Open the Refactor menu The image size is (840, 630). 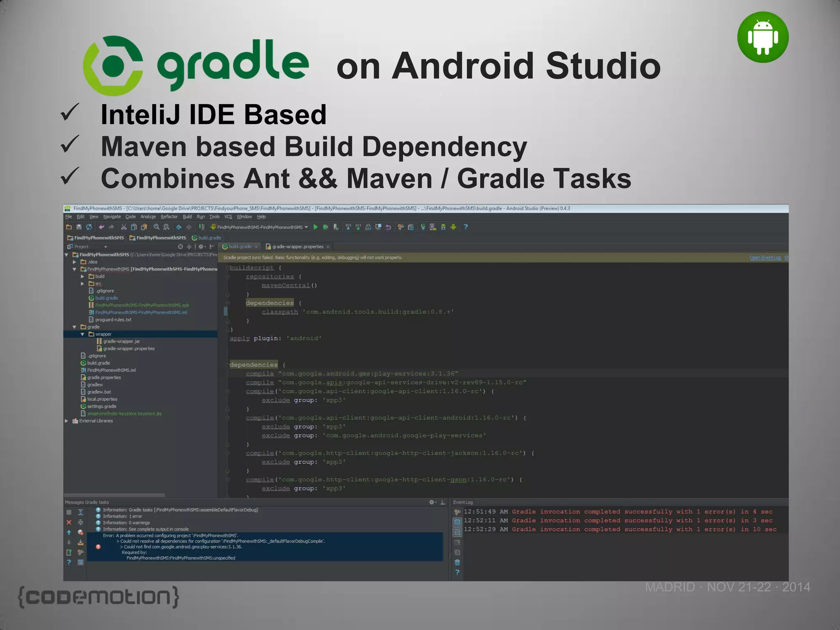[x=169, y=217]
